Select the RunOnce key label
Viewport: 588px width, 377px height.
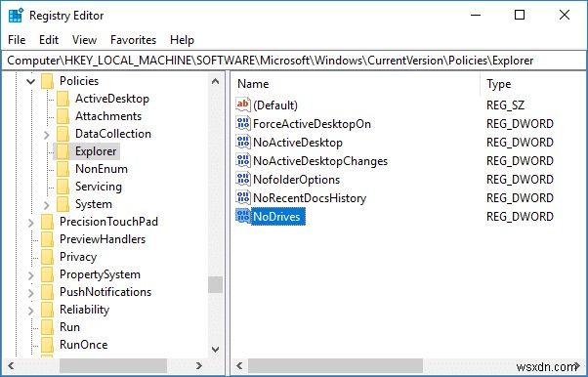coord(84,345)
